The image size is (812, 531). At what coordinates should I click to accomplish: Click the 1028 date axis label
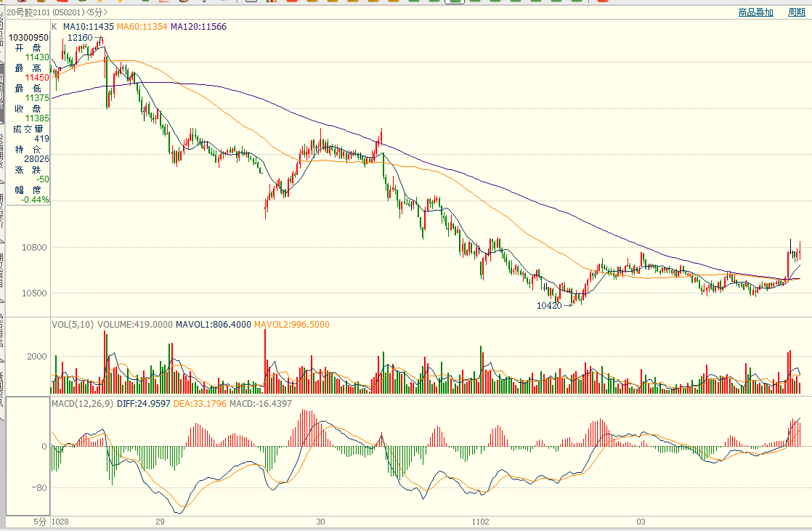[60, 522]
